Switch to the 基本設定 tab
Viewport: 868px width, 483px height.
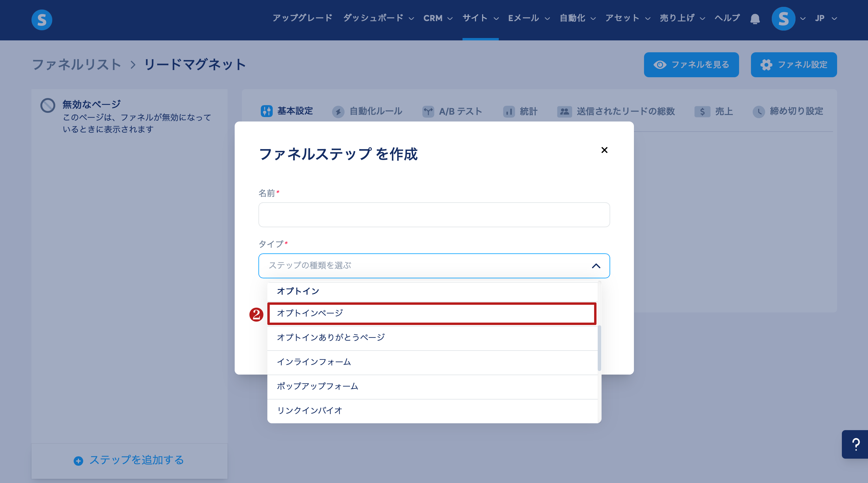(x=287, y=111)
